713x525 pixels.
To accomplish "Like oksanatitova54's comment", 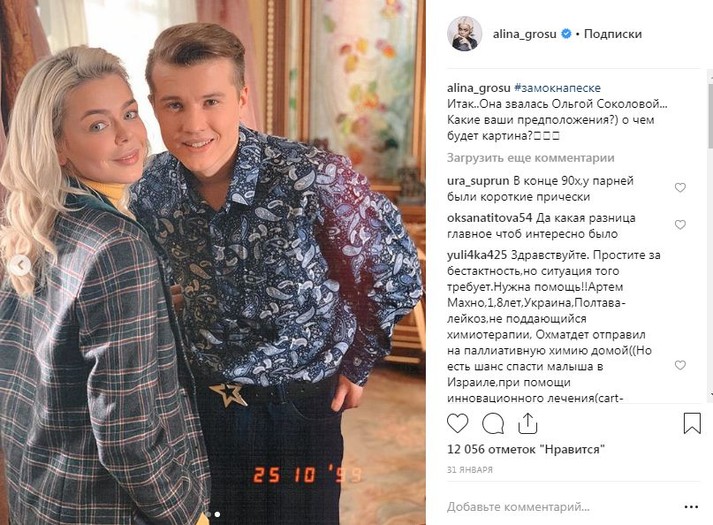I will click(680, 225).
